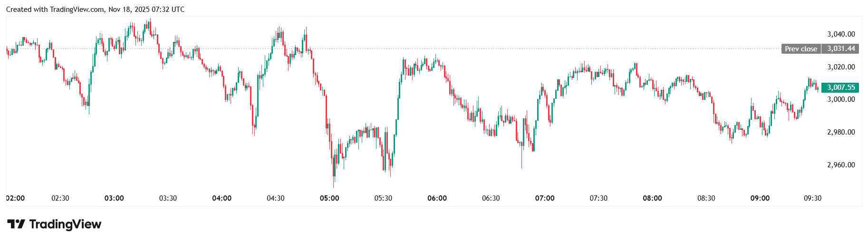
Task: Select the 3,020.00 price axis label
Action: pyautogui.click(x=841, y=67)
